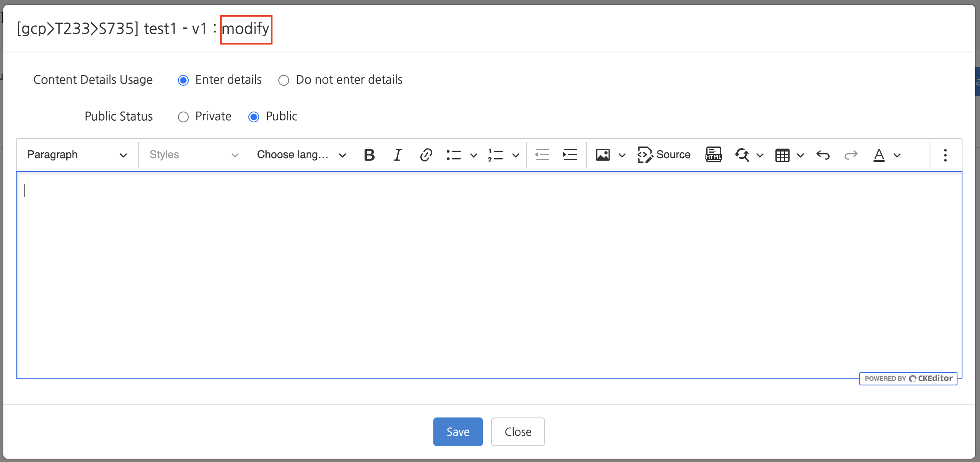Choose Do not enter details option

click(284, 80)
